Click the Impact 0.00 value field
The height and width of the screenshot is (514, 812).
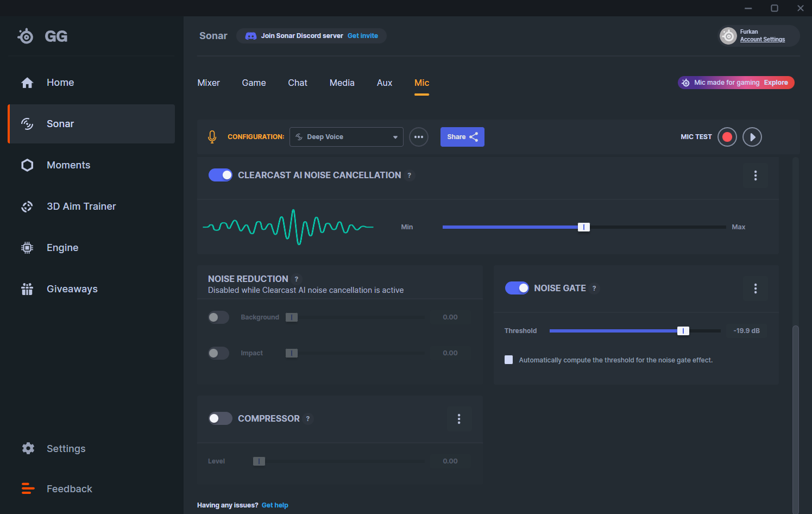click(450, 353)
